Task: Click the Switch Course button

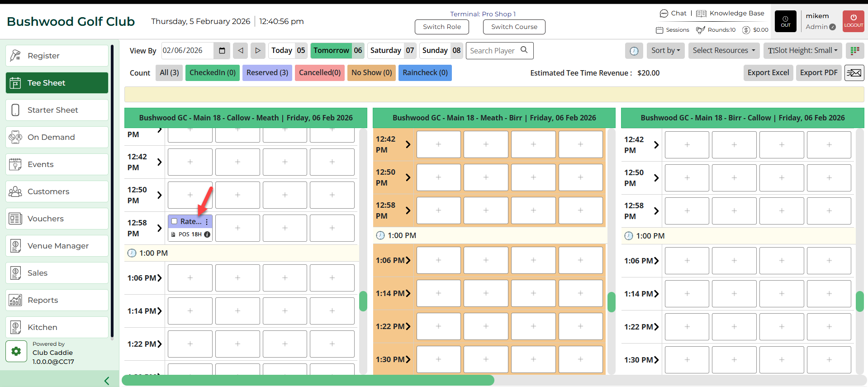Action: (x=514, y=27)
